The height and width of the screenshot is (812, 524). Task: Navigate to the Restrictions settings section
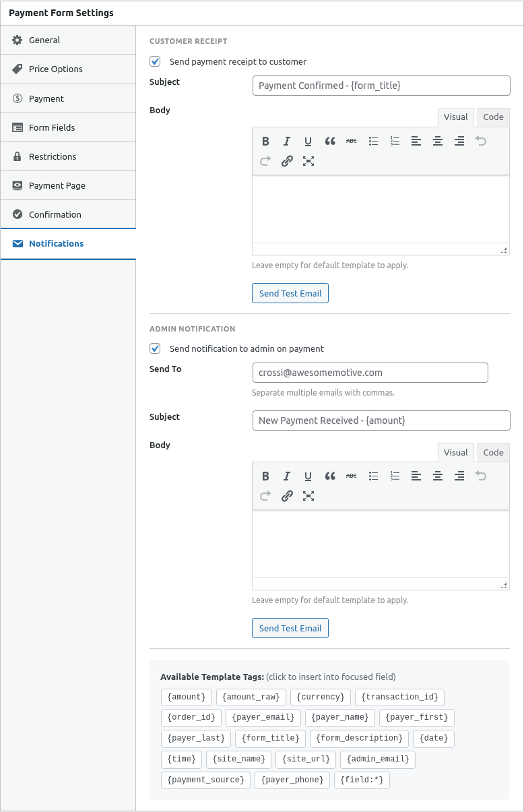pyautogui.click(x=54, y=156)
